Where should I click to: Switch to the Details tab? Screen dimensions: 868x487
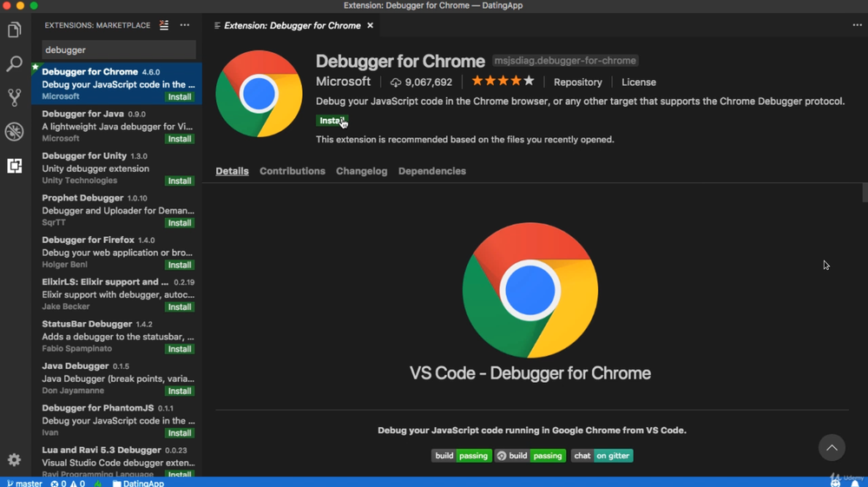click(x=232, y=171)
